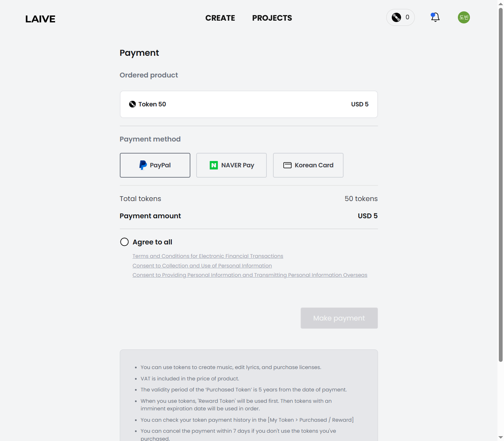504x441 pixels.
Task: Go to the CREATE menu
Action: pos(220,18)
